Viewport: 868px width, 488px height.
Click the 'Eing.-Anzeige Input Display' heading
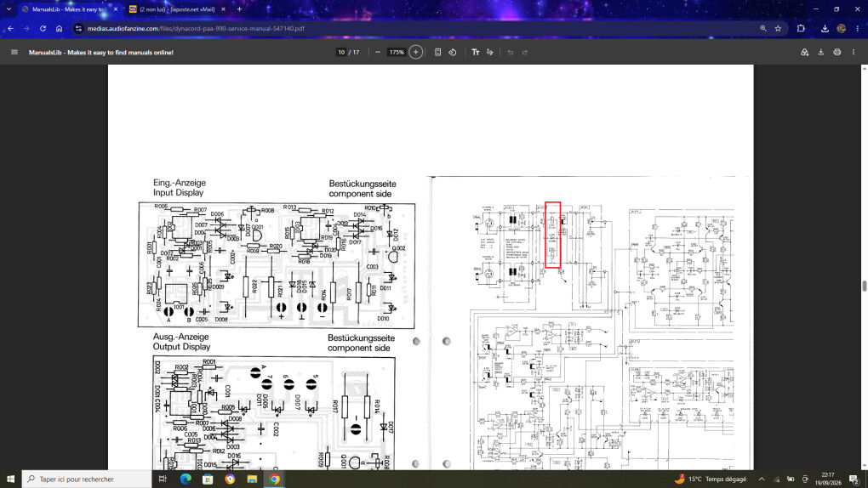[180, 188]
